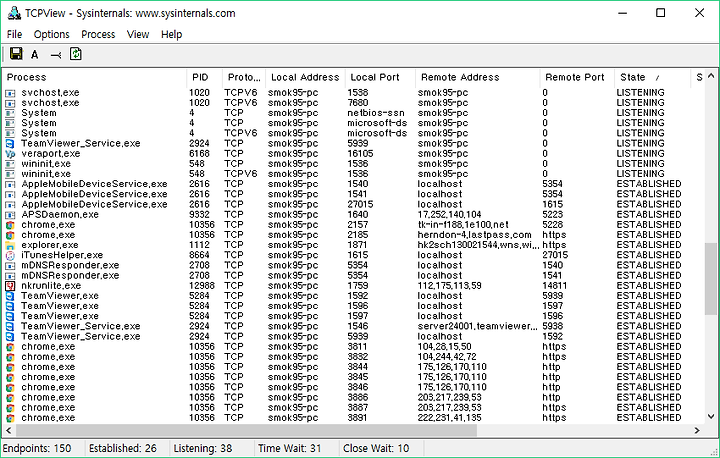Viewport: 720px width, 458px height.
Task: Click icon of TeamViewer.exe row with local port 1597
Action: tap(10, 317)
